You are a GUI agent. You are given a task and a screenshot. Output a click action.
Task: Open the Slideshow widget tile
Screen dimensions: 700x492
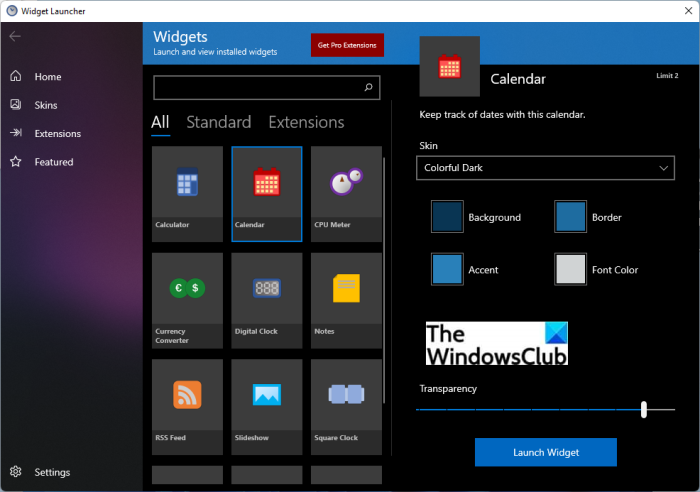click(x=266, y=405)
